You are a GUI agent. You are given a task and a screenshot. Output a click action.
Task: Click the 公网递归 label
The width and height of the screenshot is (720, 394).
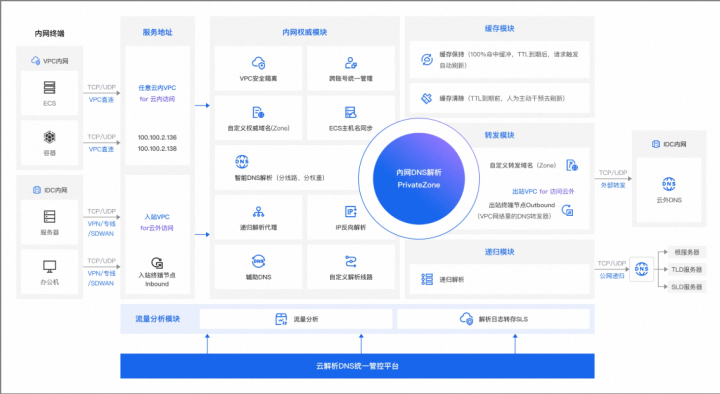coord(612,276)
